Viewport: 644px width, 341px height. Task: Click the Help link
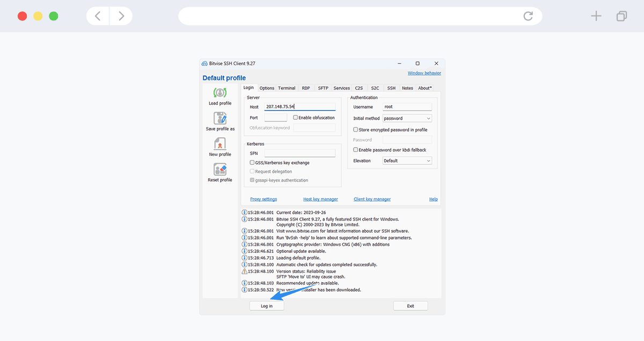point(434,199)
